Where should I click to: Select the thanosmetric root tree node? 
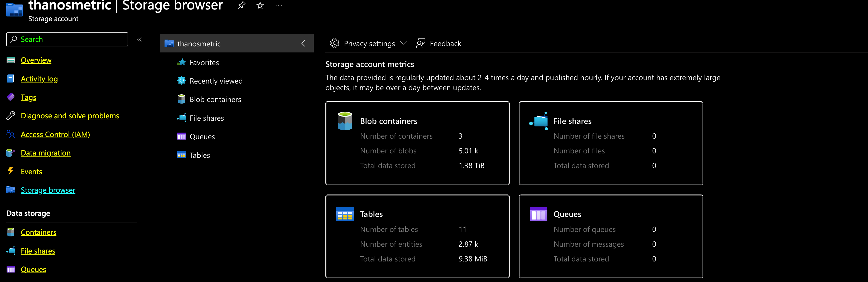(237, 43)
